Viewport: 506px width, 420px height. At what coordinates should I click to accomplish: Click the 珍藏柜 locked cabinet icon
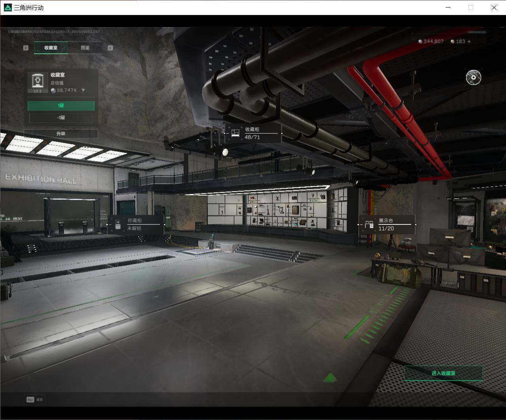pyautogui.click(x=118, y=224)
